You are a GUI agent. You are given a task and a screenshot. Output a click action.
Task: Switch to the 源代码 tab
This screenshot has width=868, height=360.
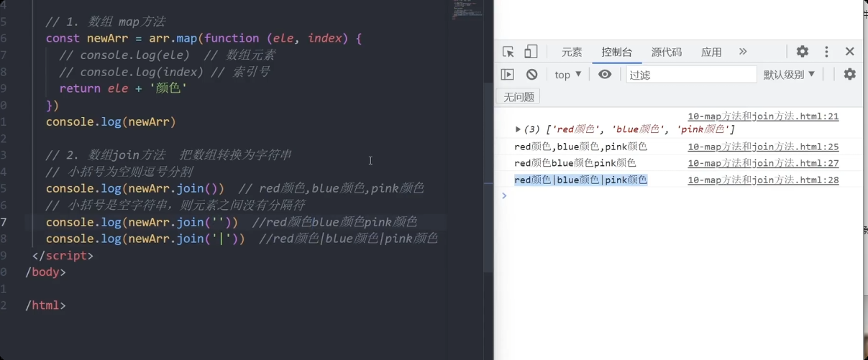[x=667, y=52]
